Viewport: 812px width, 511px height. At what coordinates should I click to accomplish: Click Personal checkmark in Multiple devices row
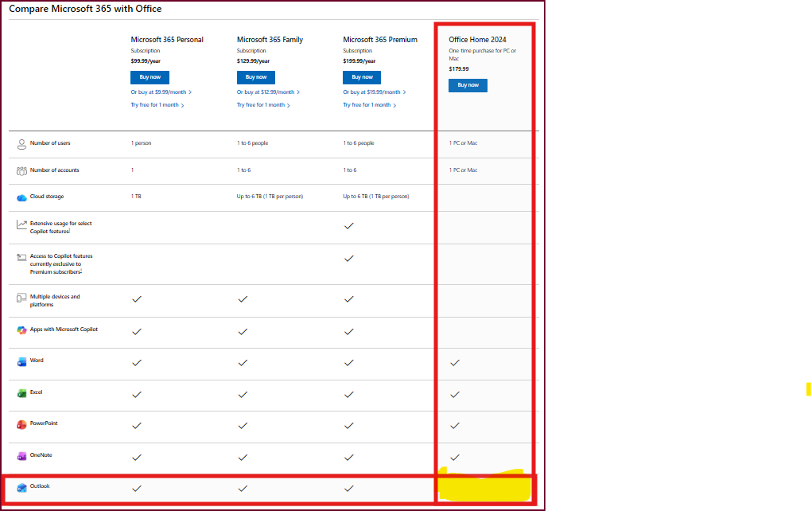pos(137,299)
